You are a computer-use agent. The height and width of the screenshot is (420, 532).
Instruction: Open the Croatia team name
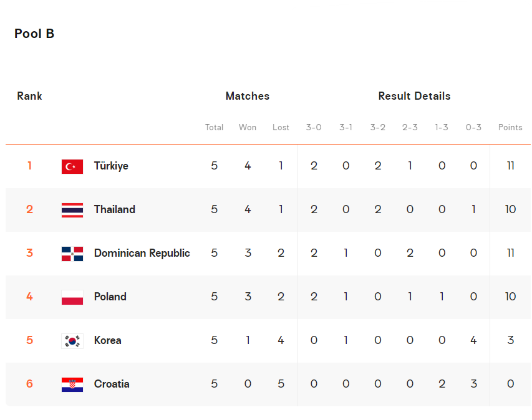tap(112, 384)
